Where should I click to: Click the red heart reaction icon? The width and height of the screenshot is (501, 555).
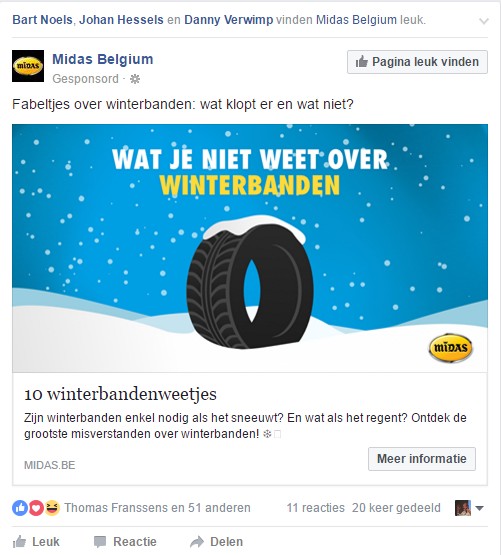point(36,508)
